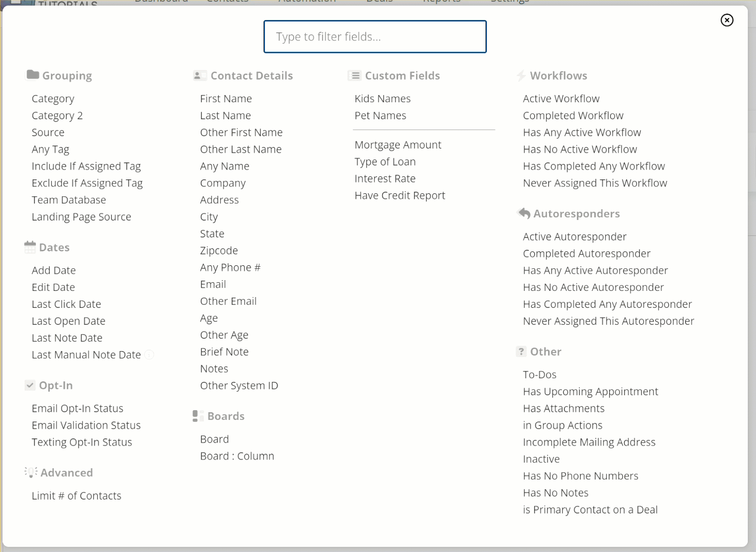756x552 pixels.
Task: Select Limit # of Contacts
Action: [x=77, y=496]
